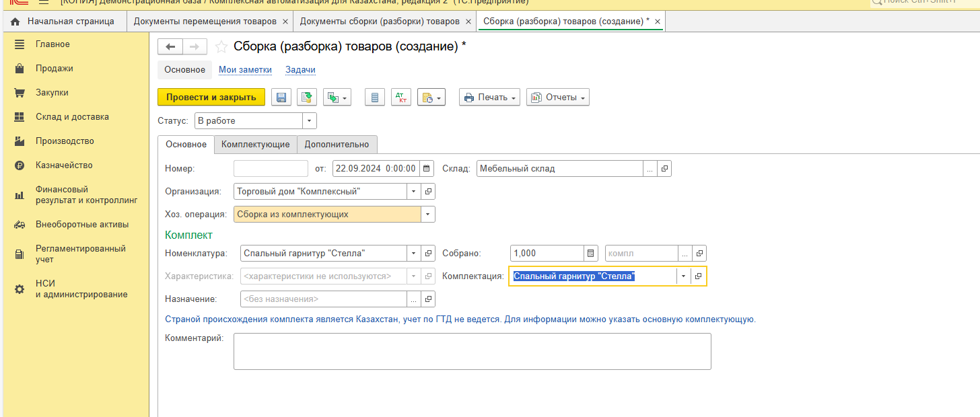Open calculator for Собрано quantity
Screen dimensions: 980x417
click(591, 254)
